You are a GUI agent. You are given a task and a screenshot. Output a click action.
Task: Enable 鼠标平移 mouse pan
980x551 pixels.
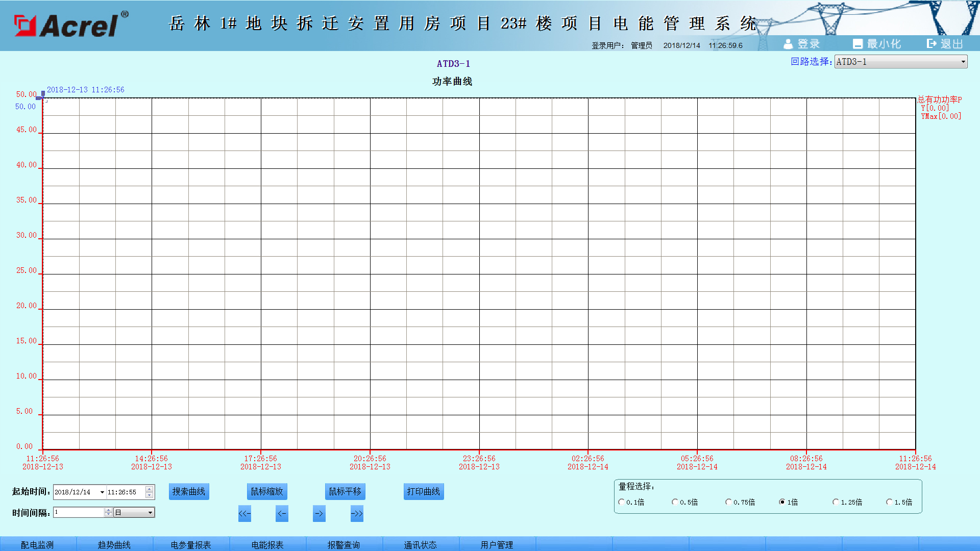tap(345, 492)
